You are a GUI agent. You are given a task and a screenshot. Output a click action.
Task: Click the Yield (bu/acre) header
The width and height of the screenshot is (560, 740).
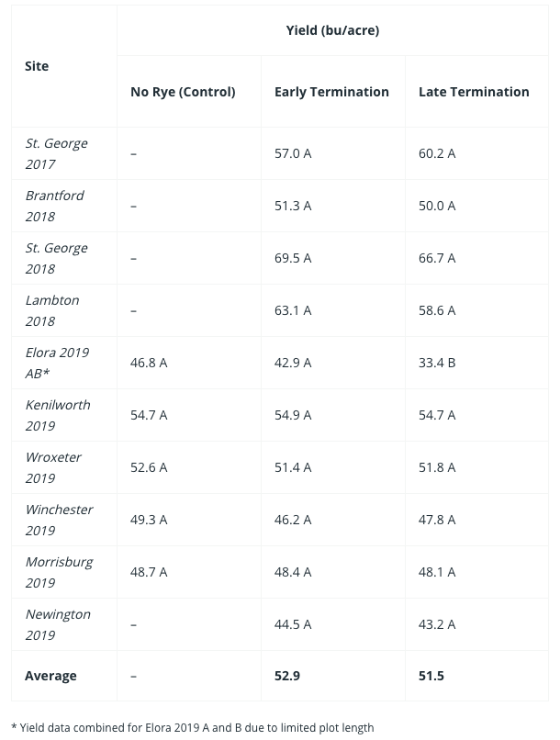[x=332, y=30]
